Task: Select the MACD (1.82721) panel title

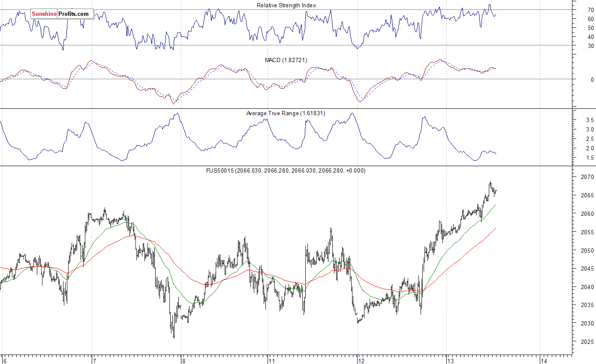Action: pos(286,60)
